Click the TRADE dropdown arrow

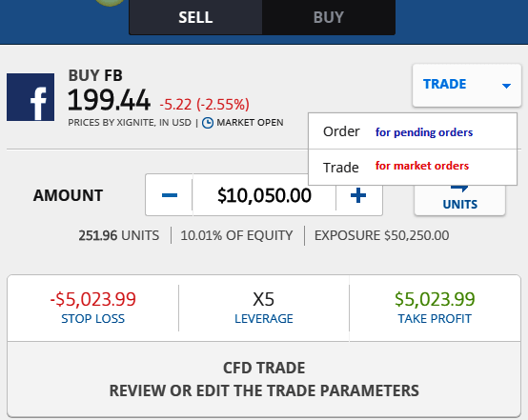coord(506,86)
